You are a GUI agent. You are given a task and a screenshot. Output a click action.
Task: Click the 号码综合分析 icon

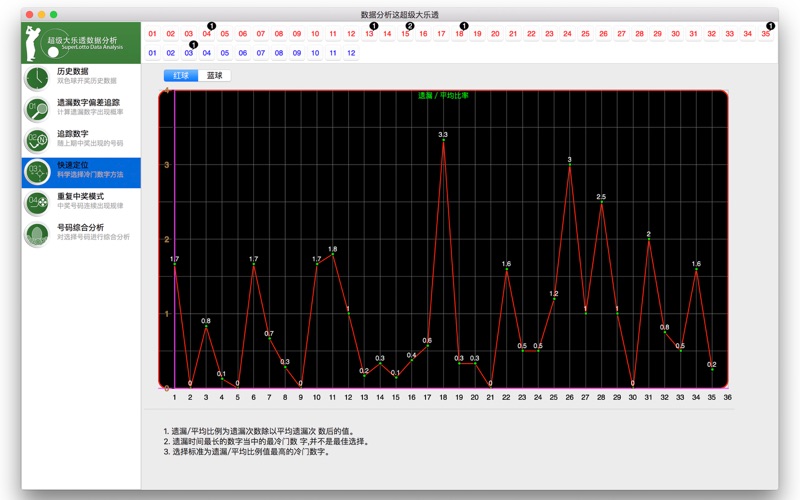click(37, 235)
